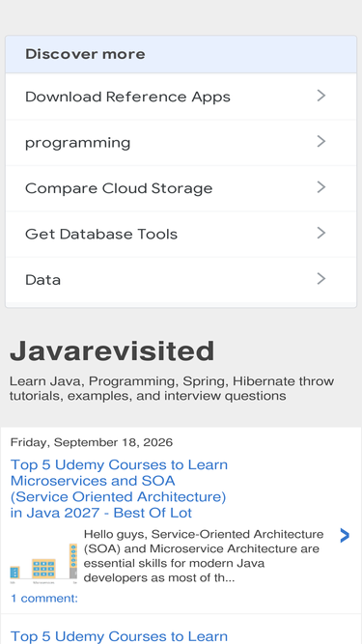The height and width of the screenshot is (644, 362).
Task: Select the programming list entry
Action: (181, 143)
